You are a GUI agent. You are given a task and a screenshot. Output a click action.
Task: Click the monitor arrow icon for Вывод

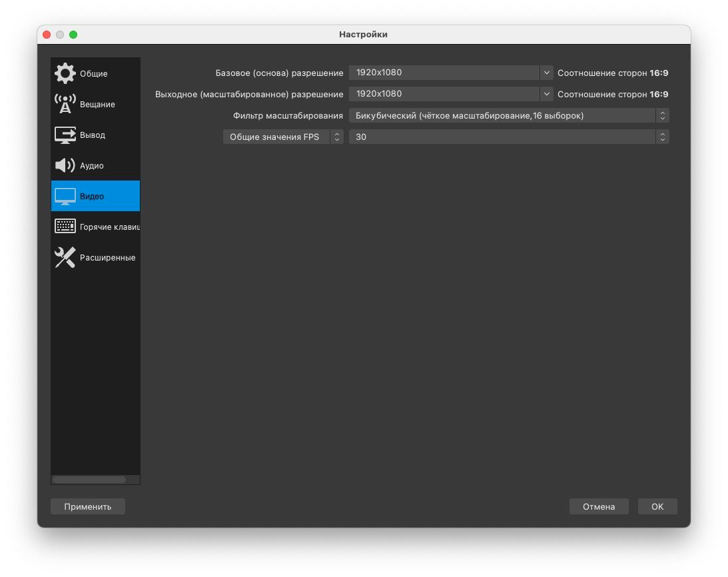coord(65,135)
